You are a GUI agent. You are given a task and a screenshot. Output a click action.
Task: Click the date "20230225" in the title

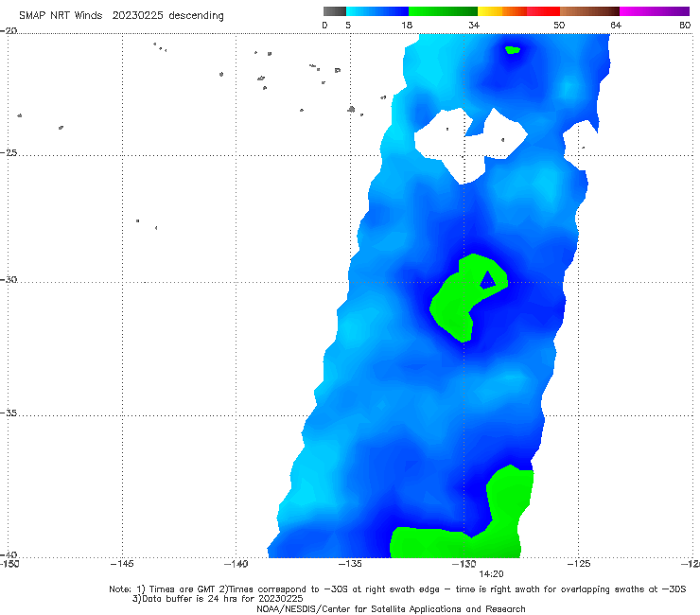(137, 15)
